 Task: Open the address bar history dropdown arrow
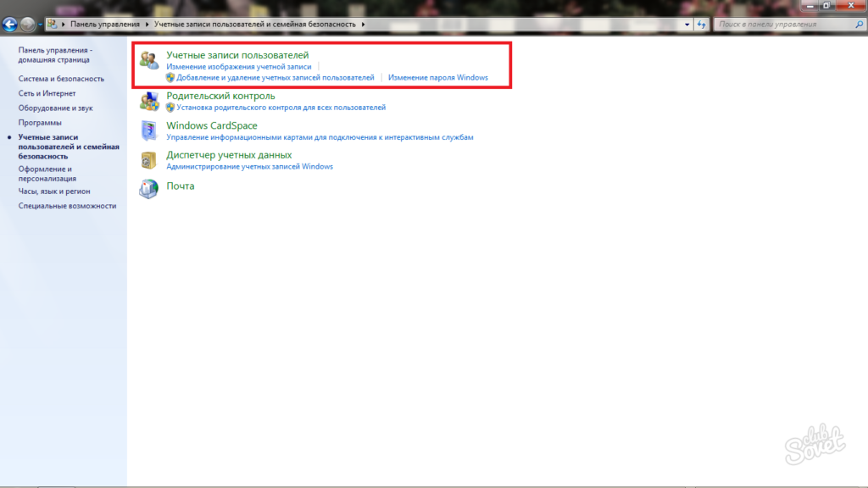(x=687, y=25)
